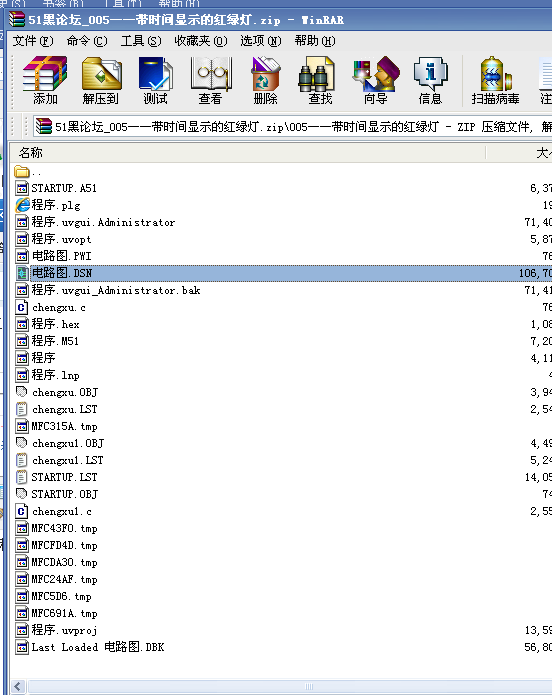Select file 程序.M51
The height and width of the screenshot is (695, 552).
(55, 341)
